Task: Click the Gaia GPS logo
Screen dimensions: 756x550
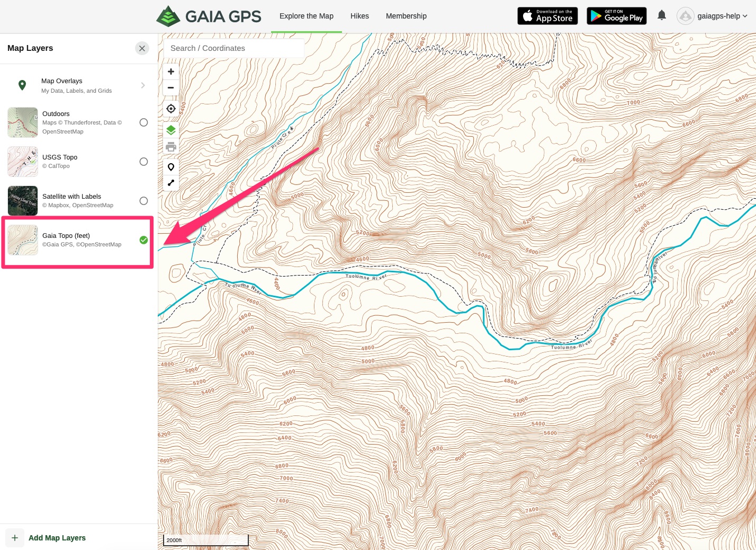Action: 209,16
